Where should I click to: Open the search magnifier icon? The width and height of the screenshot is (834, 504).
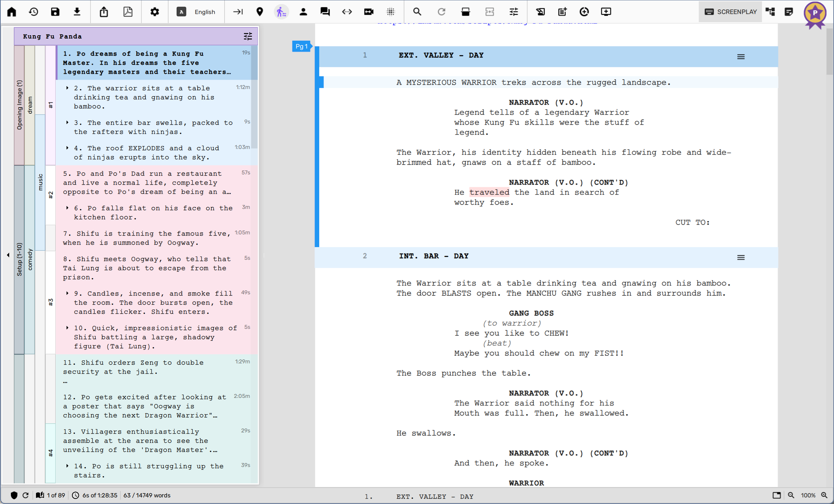pyautogui.click(x=417, y=12)
